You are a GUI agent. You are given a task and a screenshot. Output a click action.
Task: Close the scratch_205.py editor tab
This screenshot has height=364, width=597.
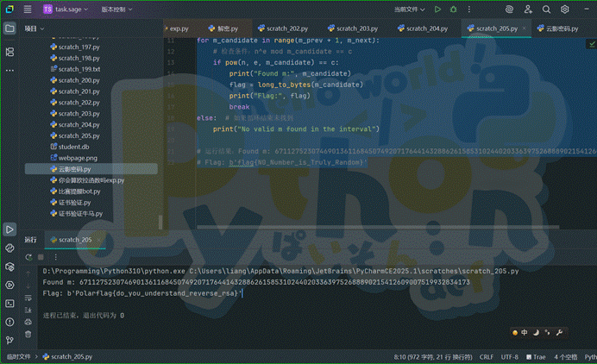pyautogui.click(x=524, y=28)
